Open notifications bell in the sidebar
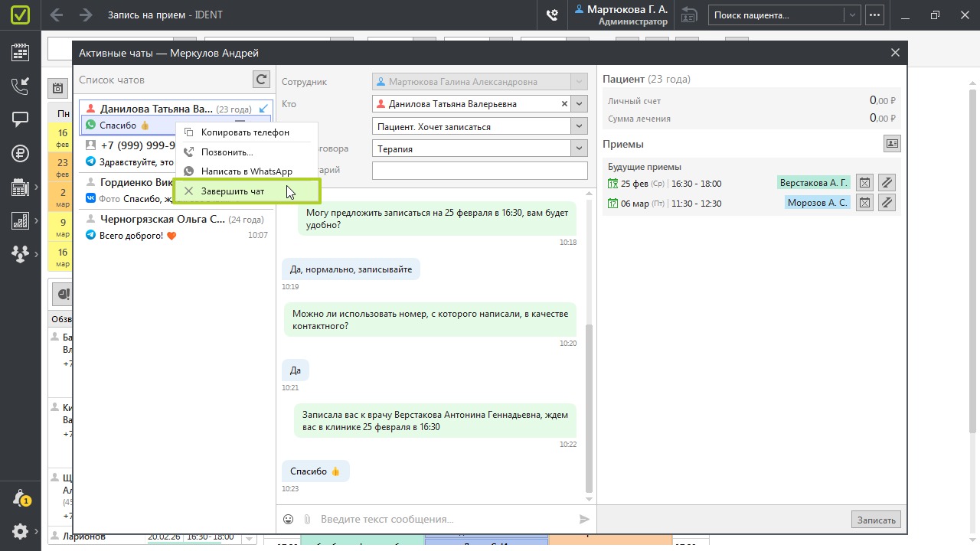The image size is (980, 551). (x=21, y=498)
